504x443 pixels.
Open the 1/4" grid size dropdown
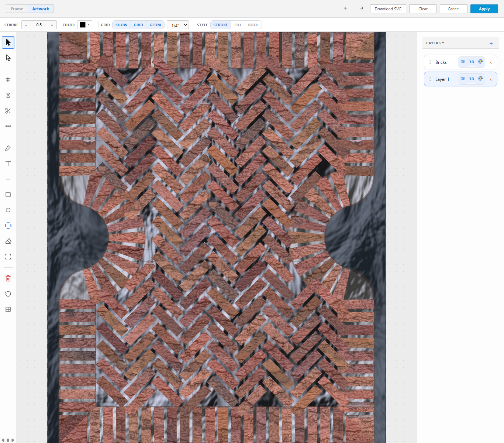(x=178, y=25)
